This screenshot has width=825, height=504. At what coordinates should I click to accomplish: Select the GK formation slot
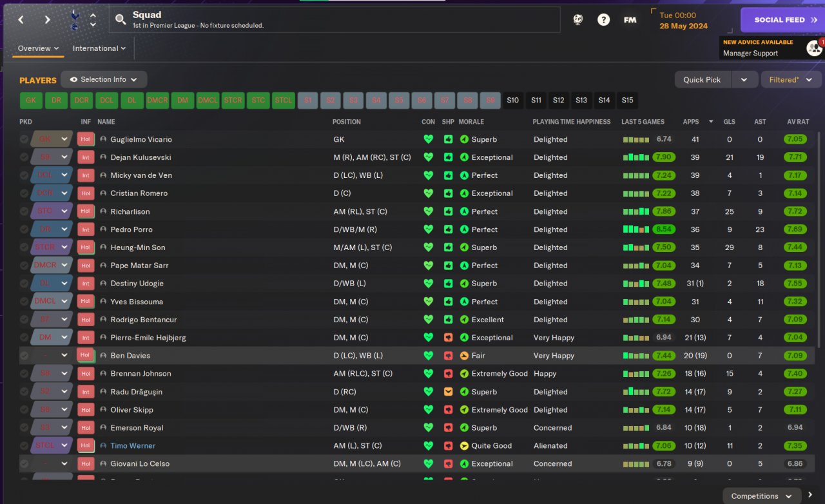coord(31,101)
